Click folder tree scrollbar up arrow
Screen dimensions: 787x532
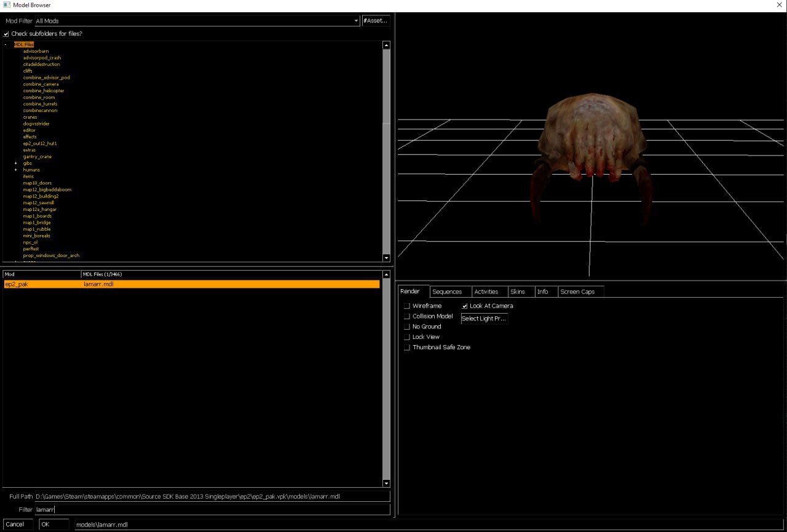[386, 45]
